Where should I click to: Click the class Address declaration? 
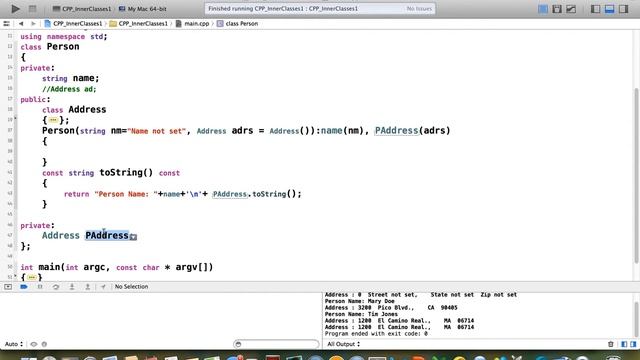tap(74, 109)
